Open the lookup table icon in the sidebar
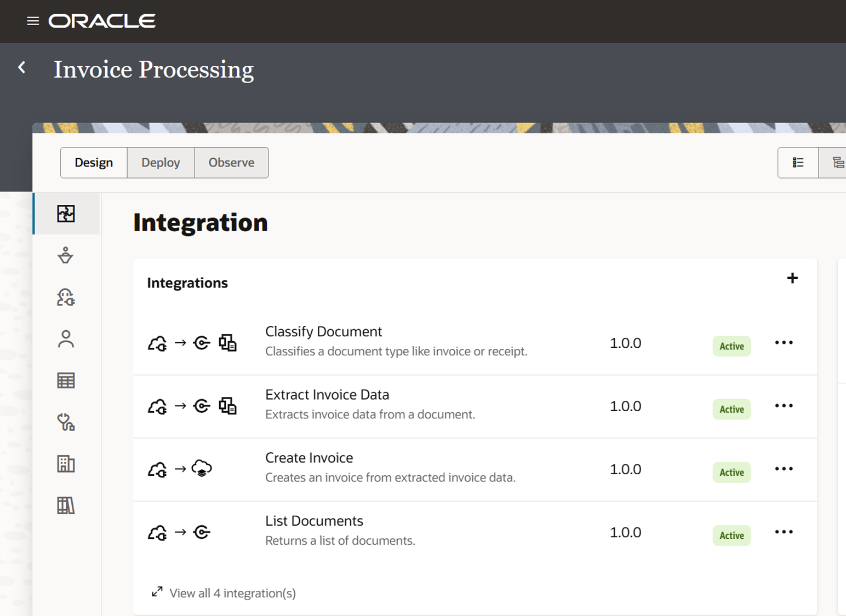 coord(66,380)
